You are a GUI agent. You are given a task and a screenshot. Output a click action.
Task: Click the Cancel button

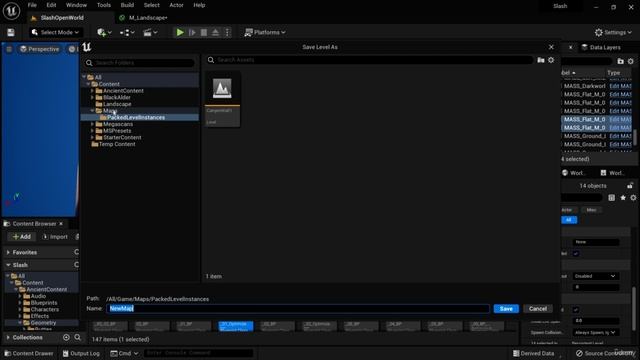click(538, 309)
